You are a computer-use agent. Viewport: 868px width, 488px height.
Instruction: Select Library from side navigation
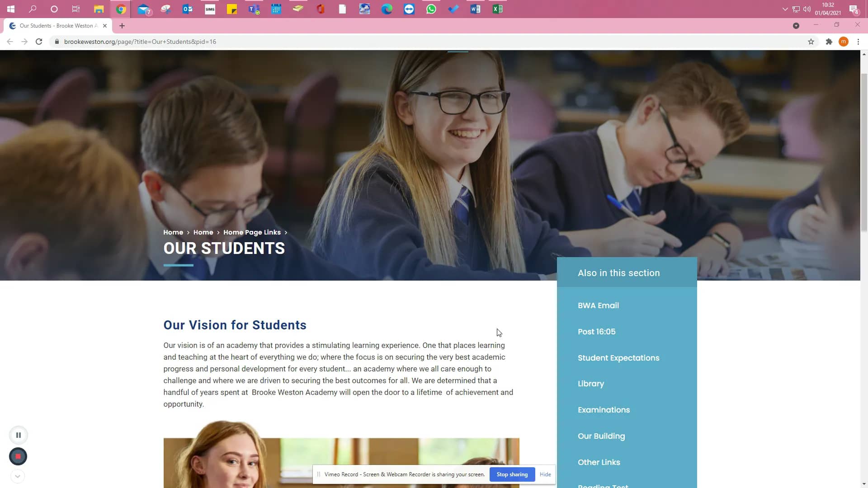pos(591,384)
